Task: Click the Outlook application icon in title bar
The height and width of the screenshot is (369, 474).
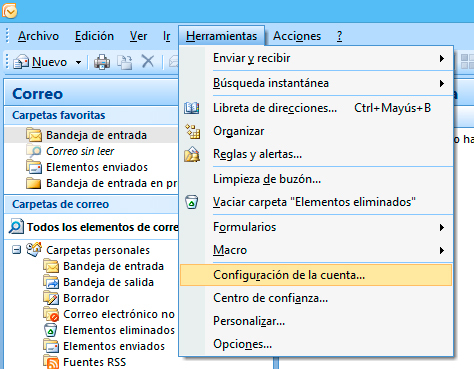Action: [x=10, y=10]
